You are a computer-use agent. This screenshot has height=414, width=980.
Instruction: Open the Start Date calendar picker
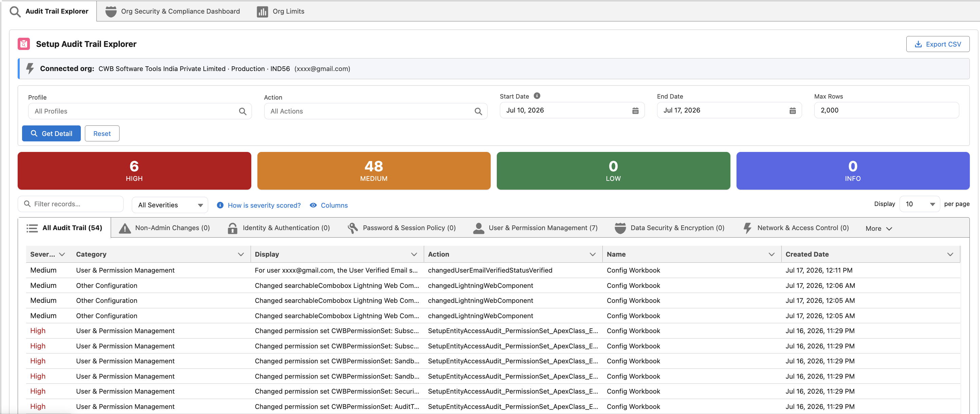(635, 110)
